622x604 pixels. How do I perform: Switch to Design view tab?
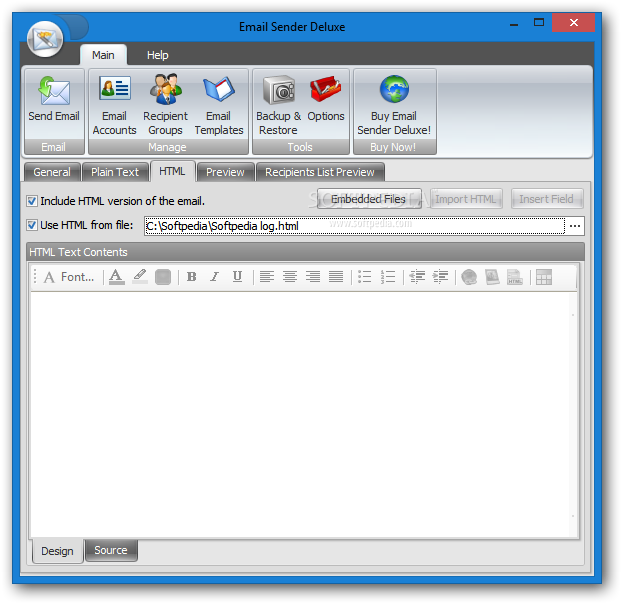point(57,551)
